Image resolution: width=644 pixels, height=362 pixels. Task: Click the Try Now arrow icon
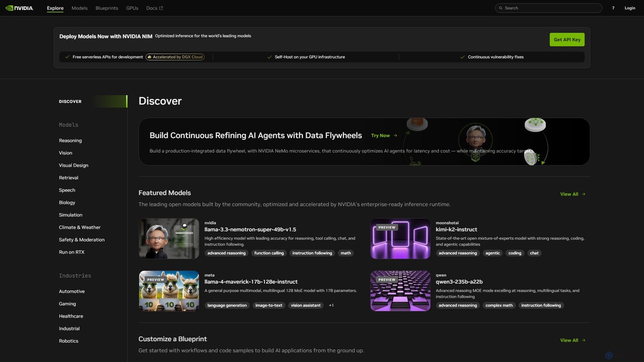tap(395, 135)
